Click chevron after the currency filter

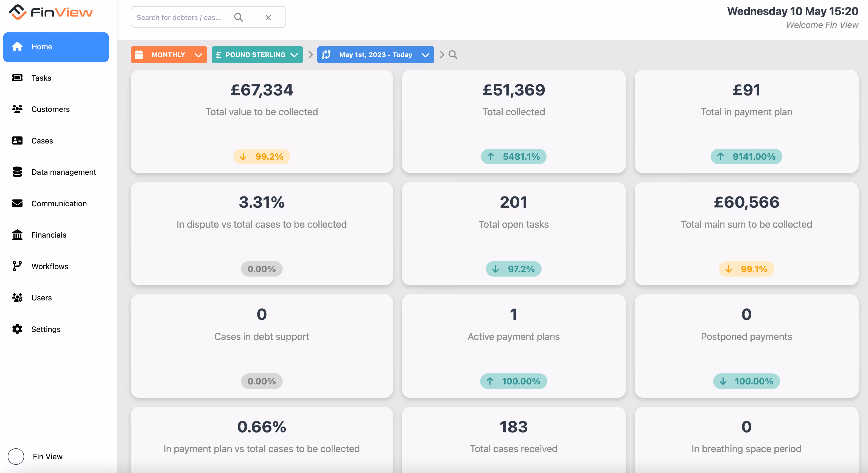pyautogui.click(x=311, y=55)
